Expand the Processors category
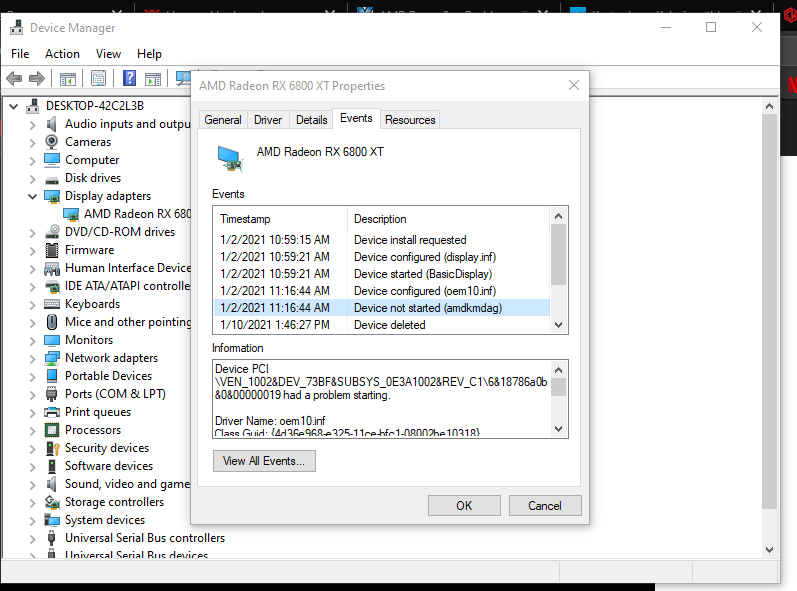This screenshot has width=797, height=591. coord(33,431)
